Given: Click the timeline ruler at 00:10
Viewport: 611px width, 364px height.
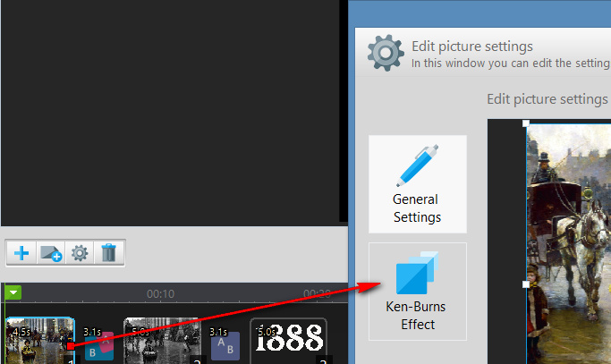Looking at the screenshot, I should click(x=160, y=294).
